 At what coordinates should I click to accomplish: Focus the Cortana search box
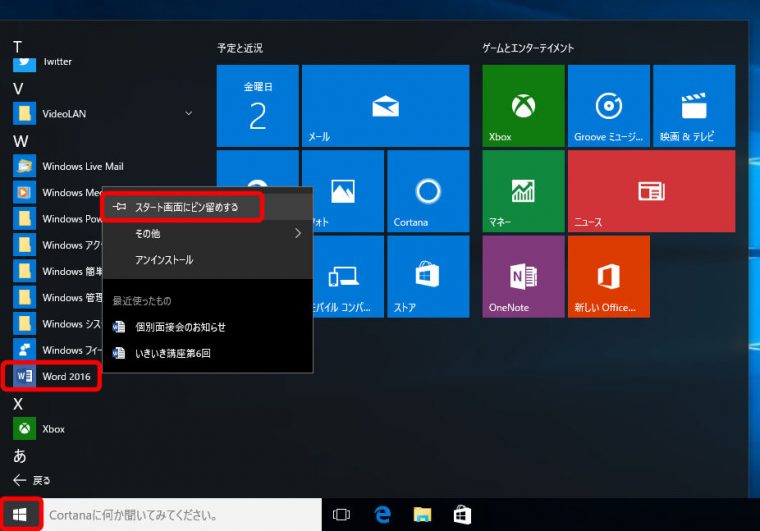click(182, 515)
